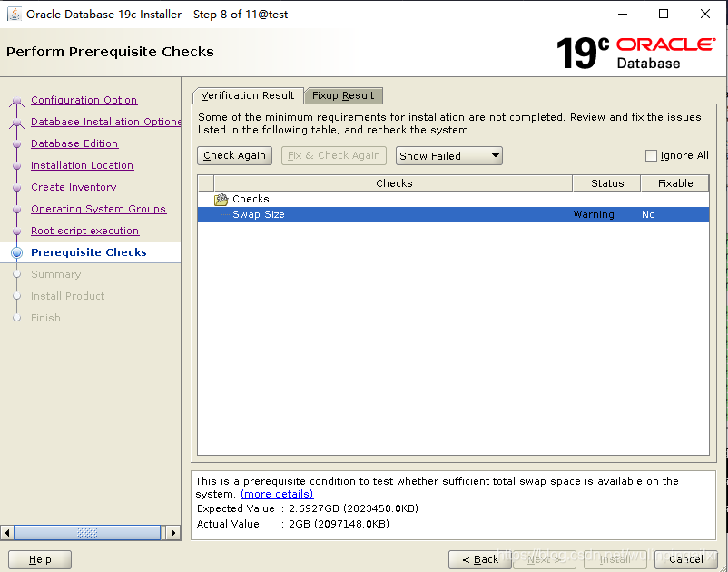Open the Root script execution step
728x572 pixels.
tap(85, 231)
